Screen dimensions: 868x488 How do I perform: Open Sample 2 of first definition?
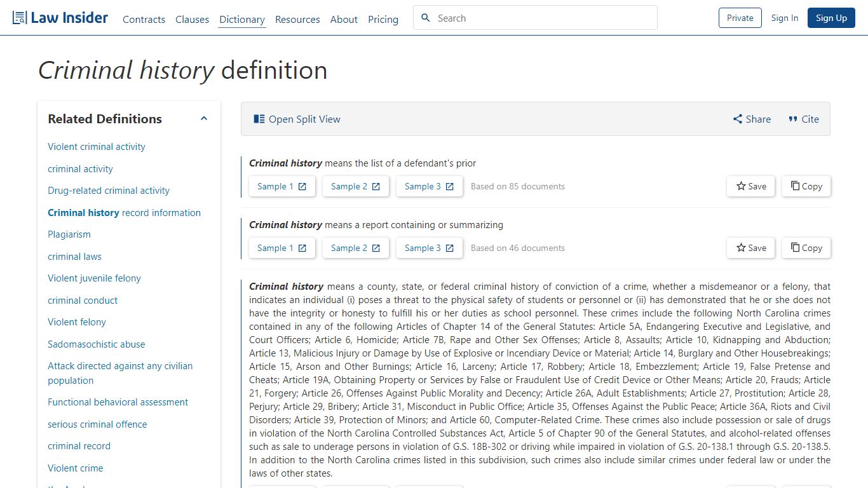tap(356, 186)
